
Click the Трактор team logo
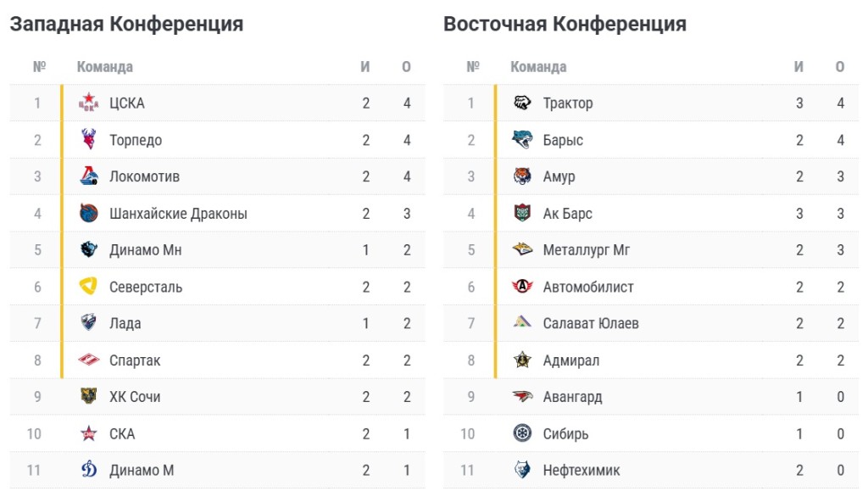point(522,103)
